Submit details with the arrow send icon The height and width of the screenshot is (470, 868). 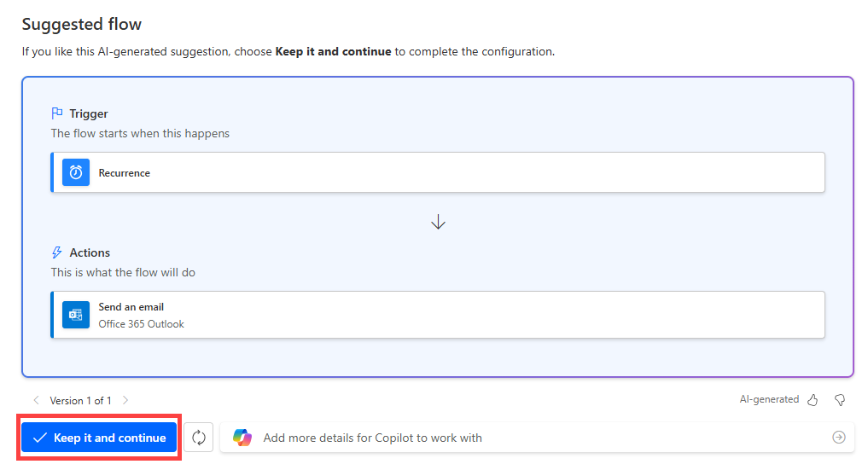(839, 438)
